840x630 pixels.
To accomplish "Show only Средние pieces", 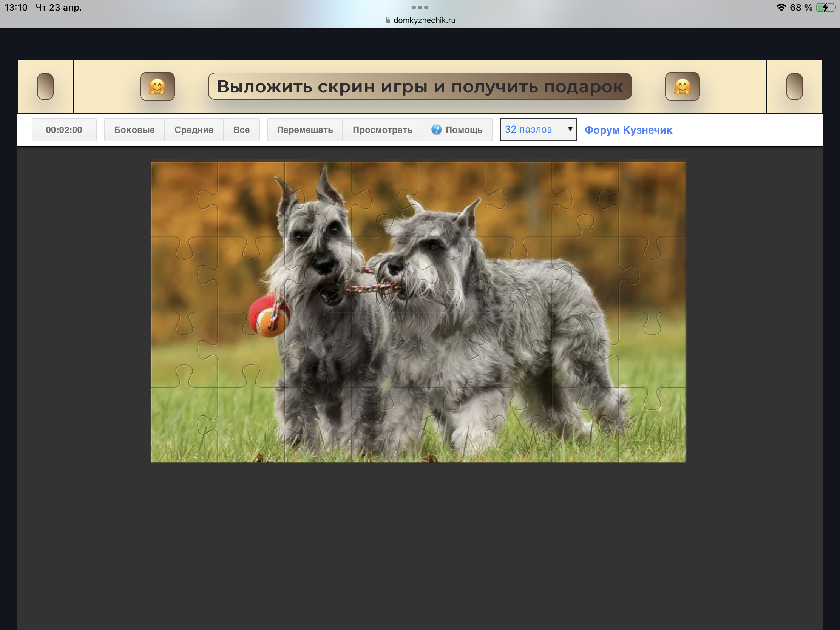I will click(194, 130).
